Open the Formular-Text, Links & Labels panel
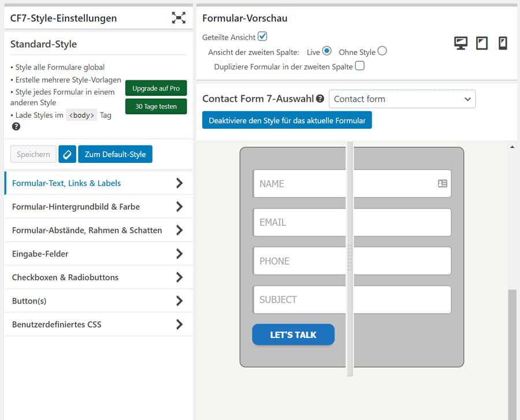520x420 pixels. [x=98, y=183]
